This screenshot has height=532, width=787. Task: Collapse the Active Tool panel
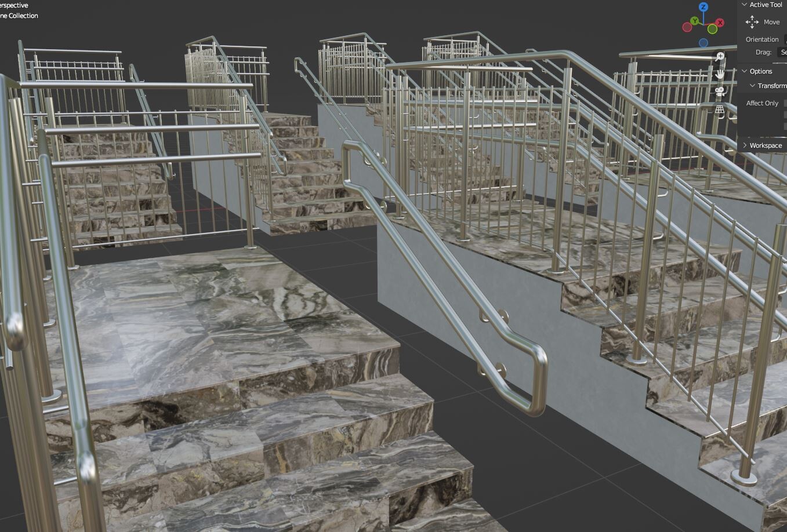(x=744, y=5)
